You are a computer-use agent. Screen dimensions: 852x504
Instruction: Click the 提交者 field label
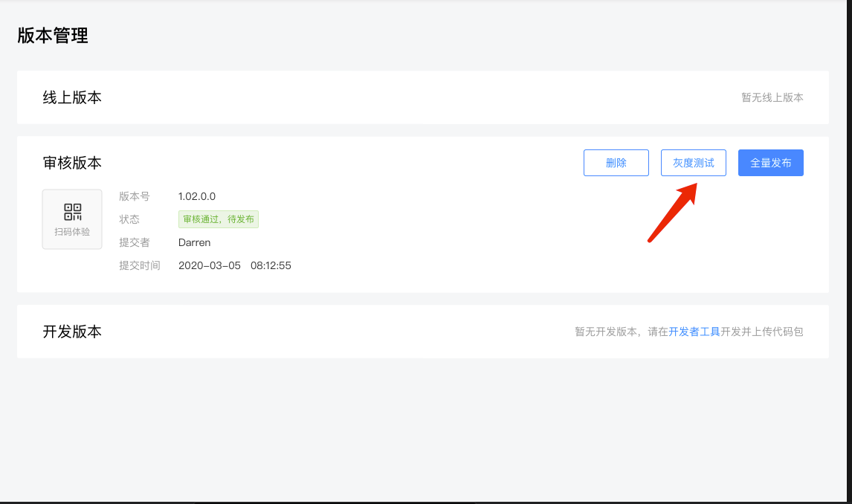point(135,242)
